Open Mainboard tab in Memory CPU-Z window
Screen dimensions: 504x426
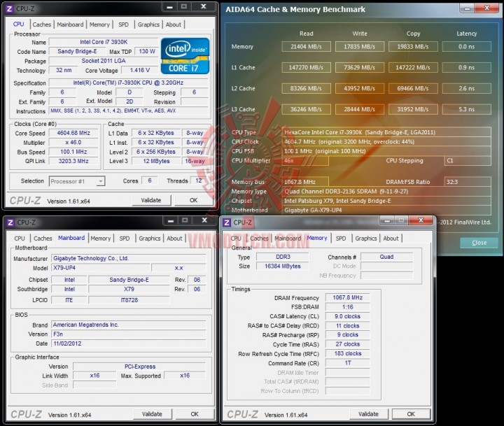pos(288,239)
